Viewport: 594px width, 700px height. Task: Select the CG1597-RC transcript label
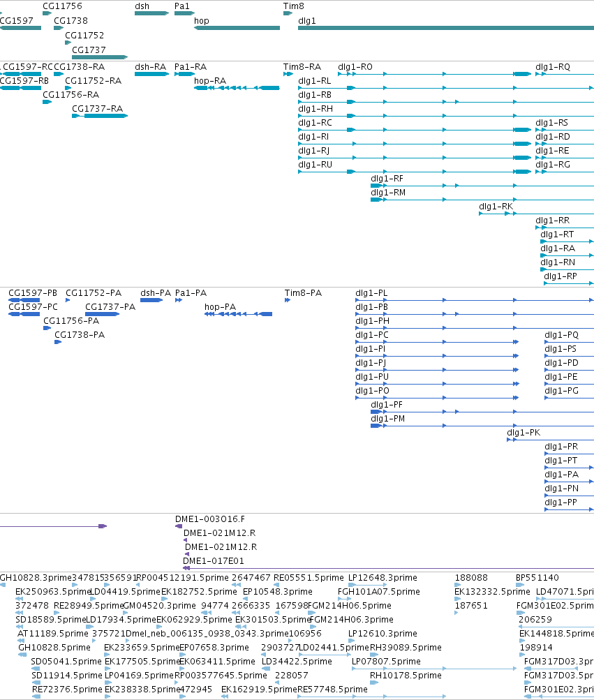28,67
